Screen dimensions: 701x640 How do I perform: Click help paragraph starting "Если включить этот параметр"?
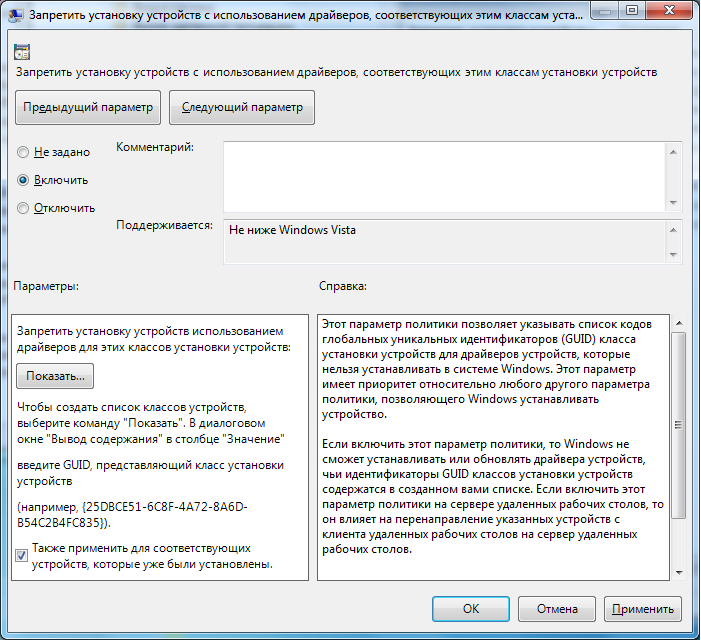493,497
